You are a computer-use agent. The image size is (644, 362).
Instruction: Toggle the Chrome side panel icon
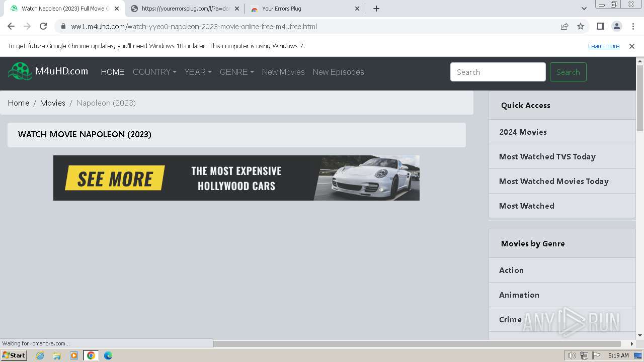601,26
